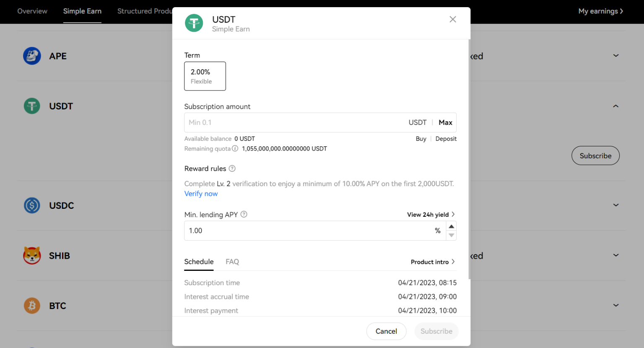Click the Verify now link
The width and height of the screenshot is (644, 348).
pos(201,194)
